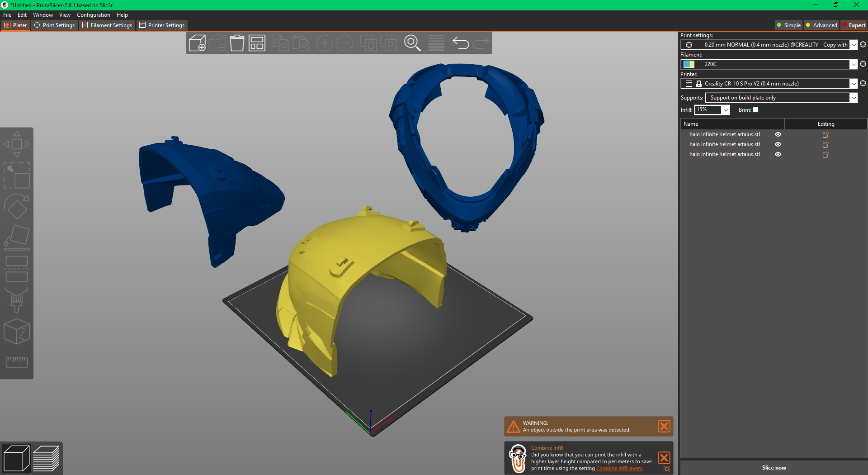Hide the first object in the list
The height and width of the screenshot is (475, 868).
(x=778, y=134)
